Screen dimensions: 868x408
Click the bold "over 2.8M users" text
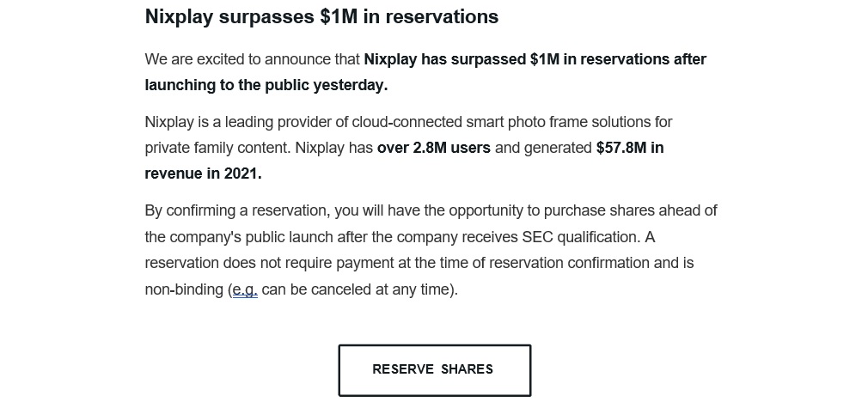tap(434, 148)
